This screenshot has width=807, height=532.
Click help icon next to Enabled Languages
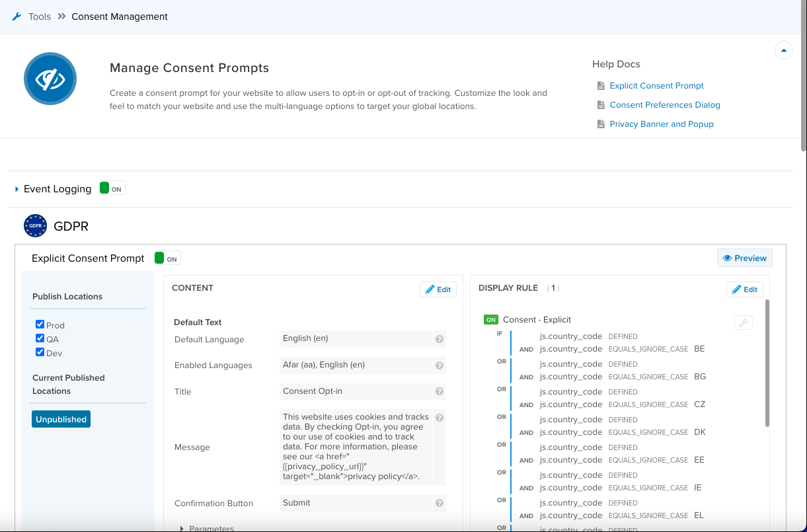click(439, 365)
